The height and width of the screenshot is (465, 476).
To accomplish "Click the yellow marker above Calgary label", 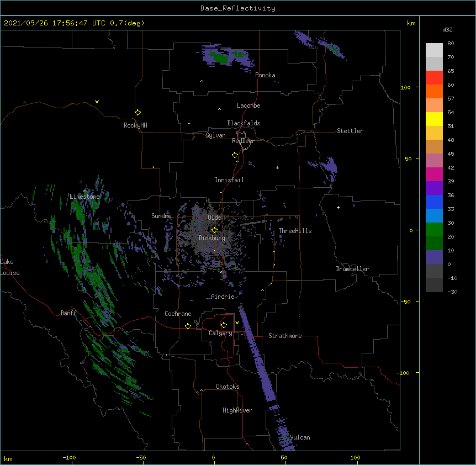I will (224, 325).
